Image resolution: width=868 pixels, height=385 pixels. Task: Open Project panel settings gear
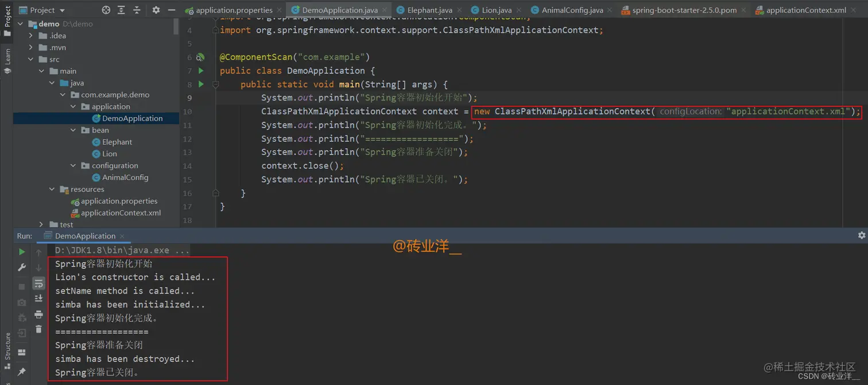156,10
